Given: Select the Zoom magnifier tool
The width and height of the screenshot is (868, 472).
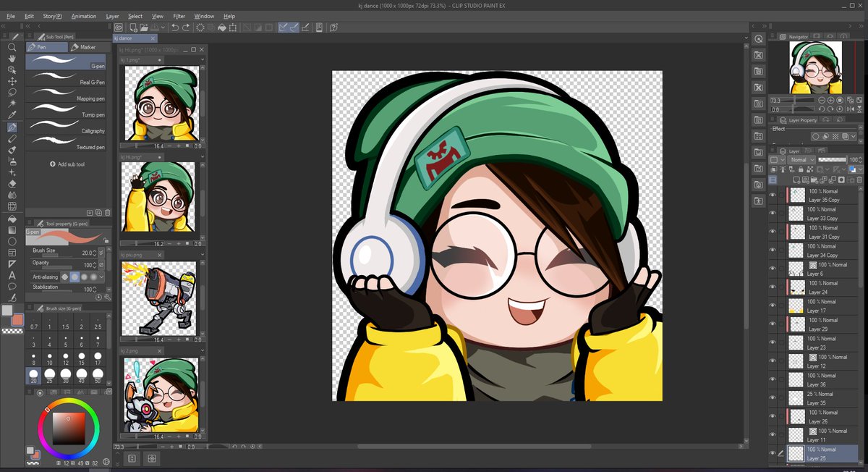Looking at the screenshot, I should [12, 47].
